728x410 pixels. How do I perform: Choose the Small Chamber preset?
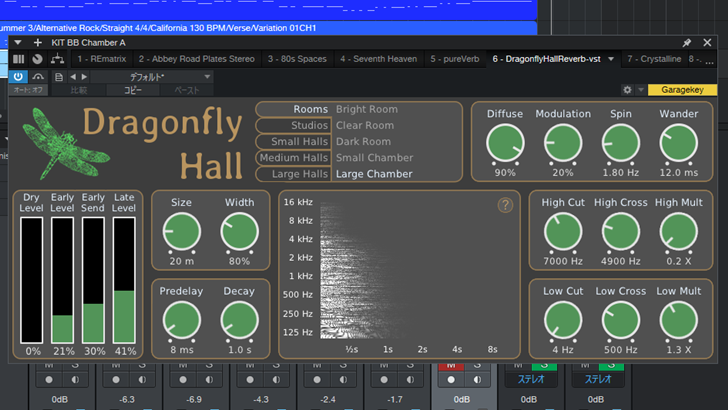tap(374, 158)
